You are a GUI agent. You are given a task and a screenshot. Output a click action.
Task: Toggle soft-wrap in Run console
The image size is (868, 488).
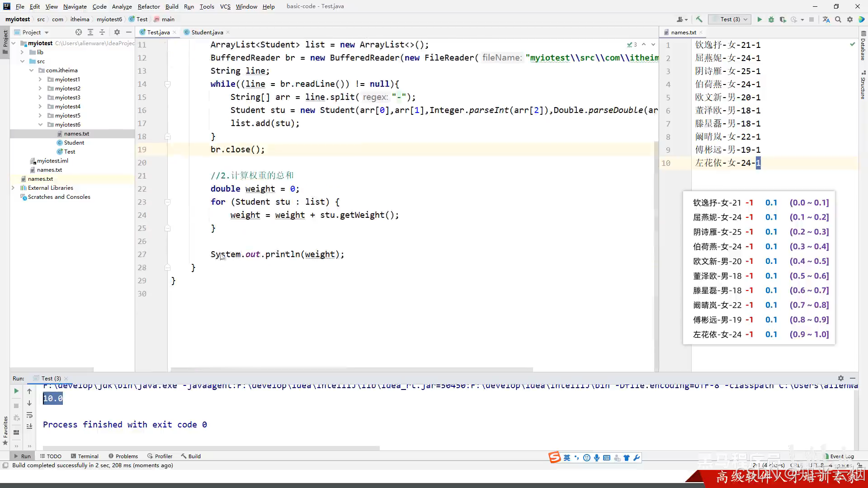pyautogui.click(x=29, y=415)
